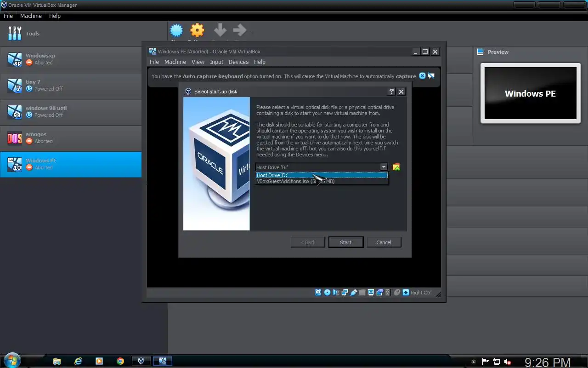Click the New machine toolbar icon
This screenshot has height=368, width=588.
[x=176, y=31]
